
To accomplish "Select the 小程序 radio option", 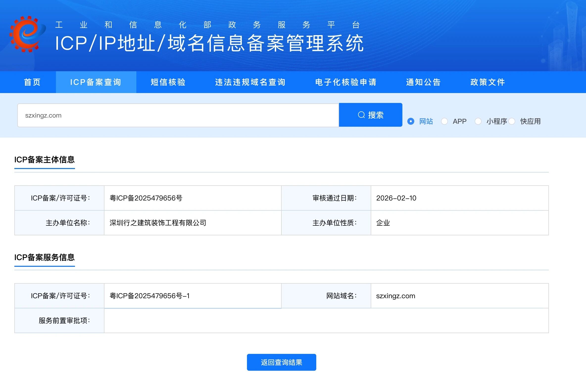I will (x=478, y=122).
